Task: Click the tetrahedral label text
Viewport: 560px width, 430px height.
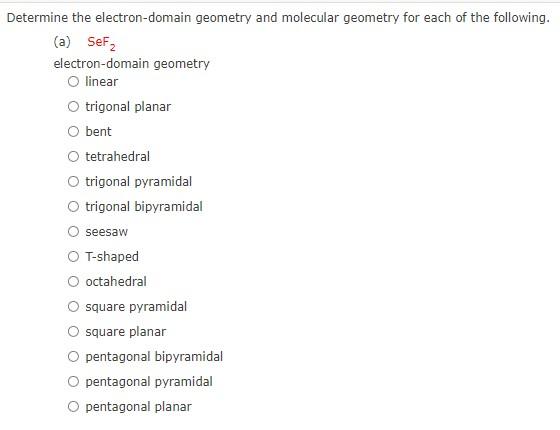Action: point(118,156)
